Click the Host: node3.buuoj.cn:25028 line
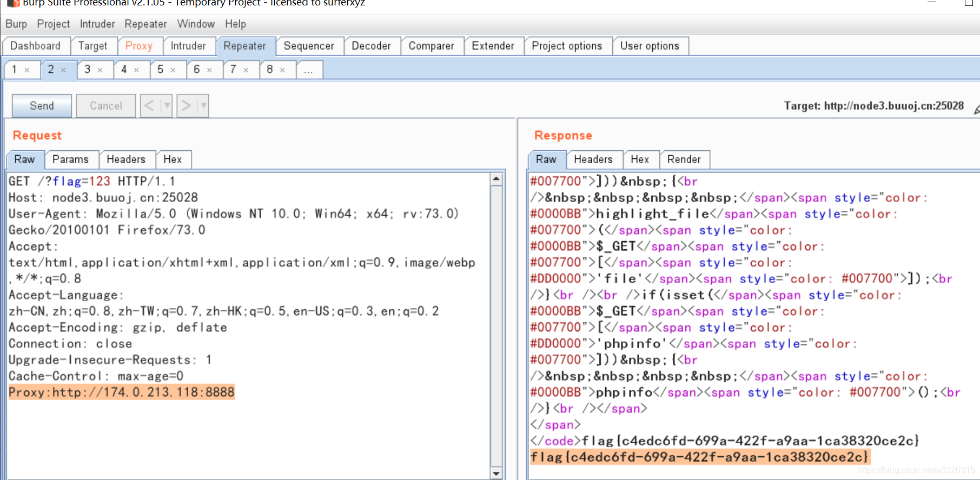The width and height of the screenshot is (980, 480). point(103,197)
